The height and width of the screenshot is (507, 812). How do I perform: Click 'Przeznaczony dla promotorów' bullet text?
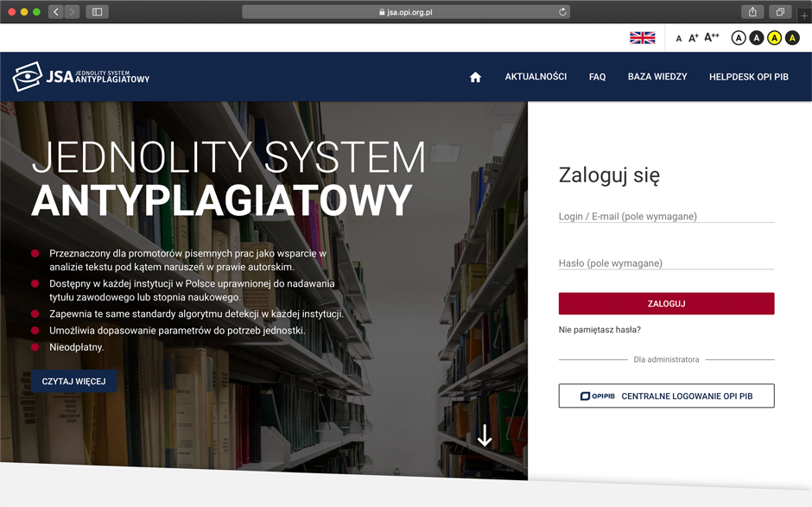[x=188, y=260]
